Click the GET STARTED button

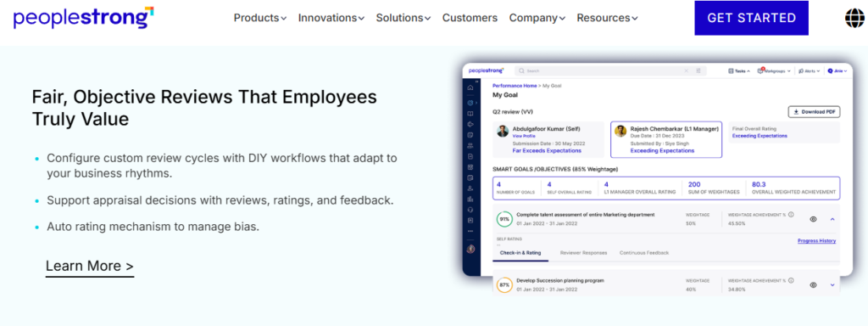click(751, 18)
